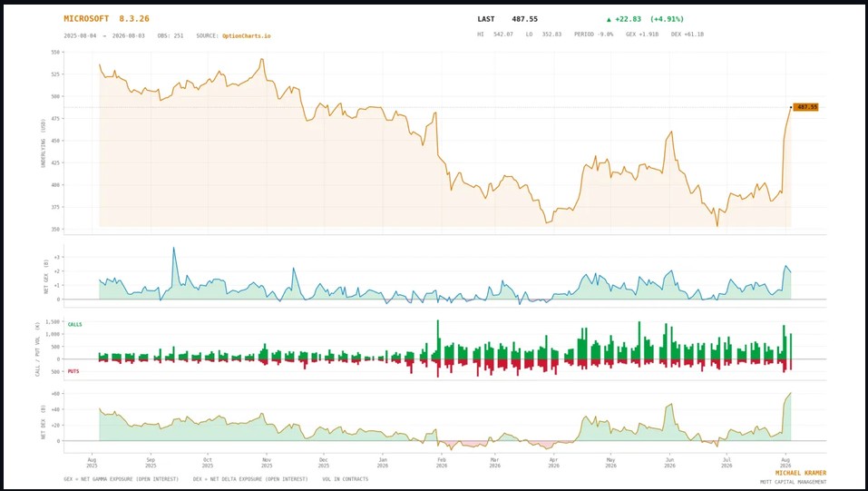The height and width of the screenshot is (491, 868).
Task: Click the 550 price axis label
Action: (54, 52)
